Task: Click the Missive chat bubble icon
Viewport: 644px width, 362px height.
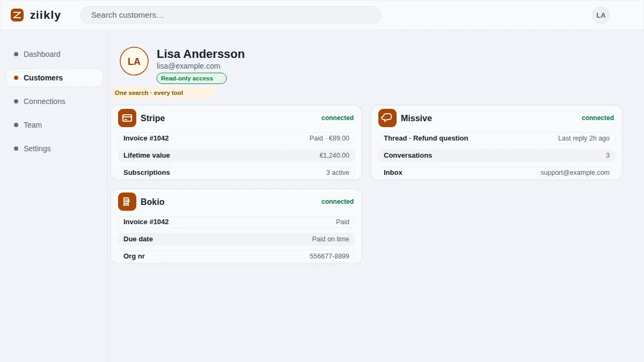Action: (387, 118)
